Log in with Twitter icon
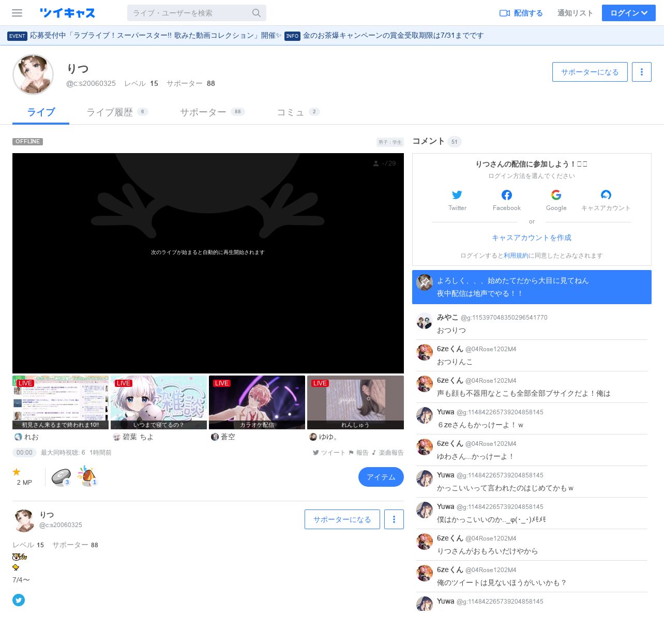Screen dimensions: 664x644 [x=457, y=195]
